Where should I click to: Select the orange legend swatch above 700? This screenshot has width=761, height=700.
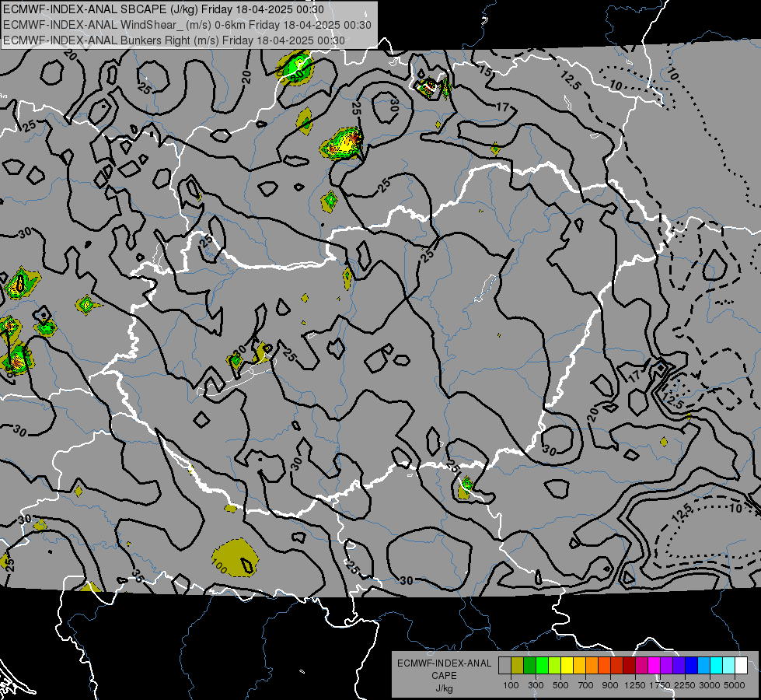[592, 666]
